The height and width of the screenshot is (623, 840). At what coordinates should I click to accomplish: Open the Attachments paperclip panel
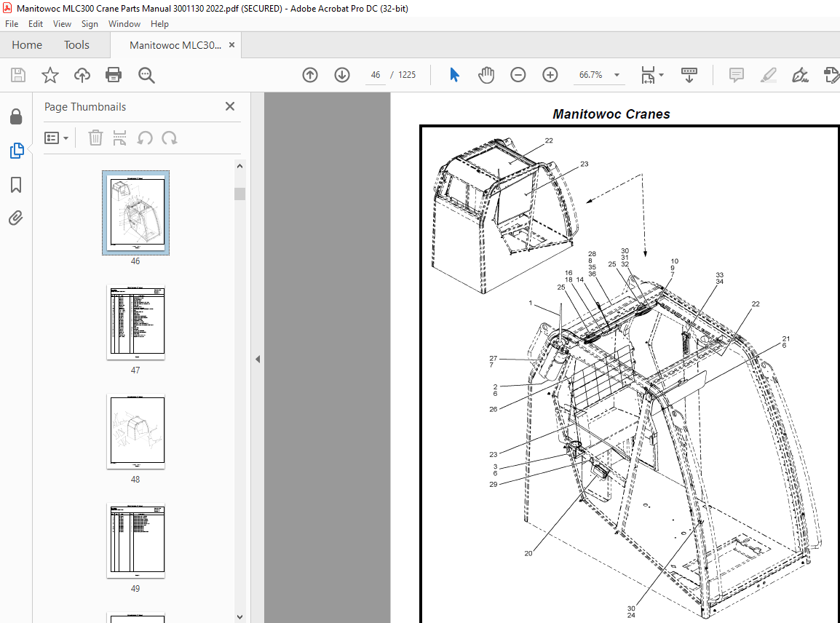pos(16,218)
